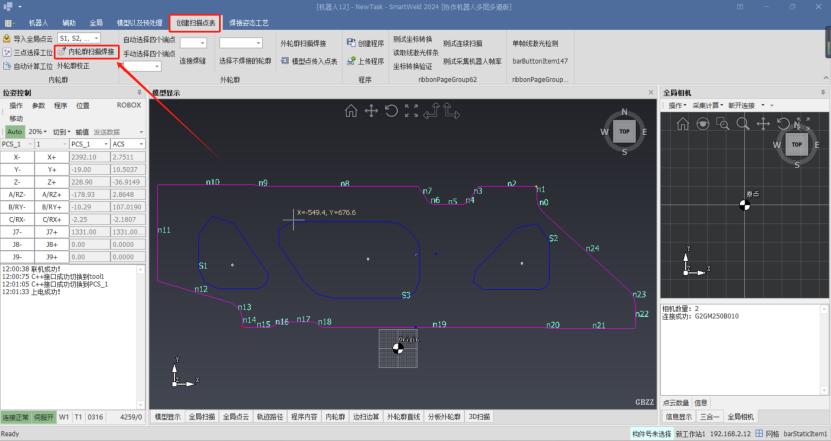
Task: Switch to the 焊接姿态工艺 ribbon tab
Action: click(x=248, y=20)
